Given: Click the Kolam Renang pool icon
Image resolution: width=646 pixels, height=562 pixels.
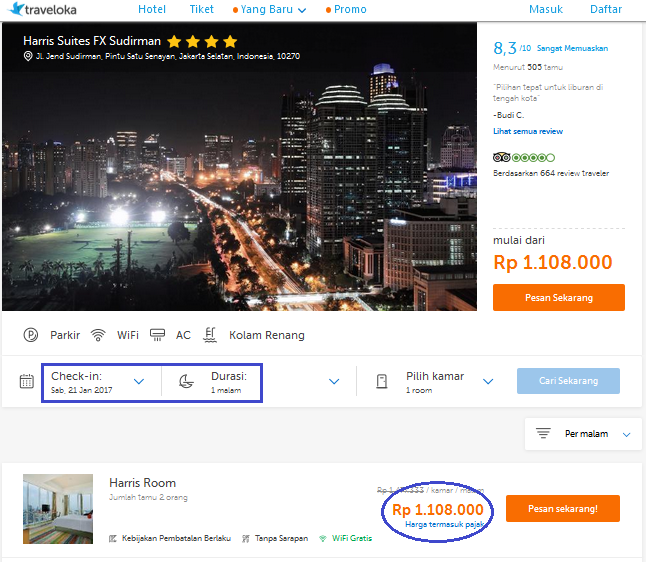Looking at the screenshot, I should pyautogui.click(x=210, y=335).
